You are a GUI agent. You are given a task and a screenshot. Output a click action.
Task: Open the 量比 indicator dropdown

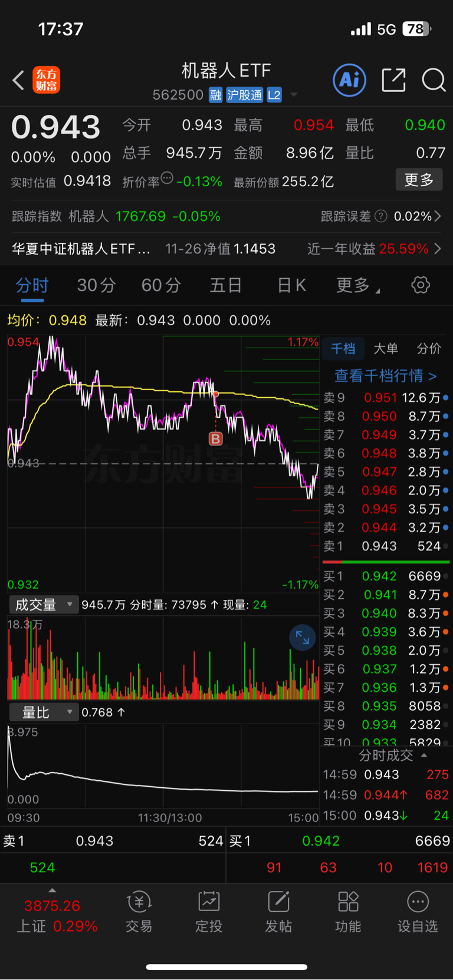click(x=44, y=712)
